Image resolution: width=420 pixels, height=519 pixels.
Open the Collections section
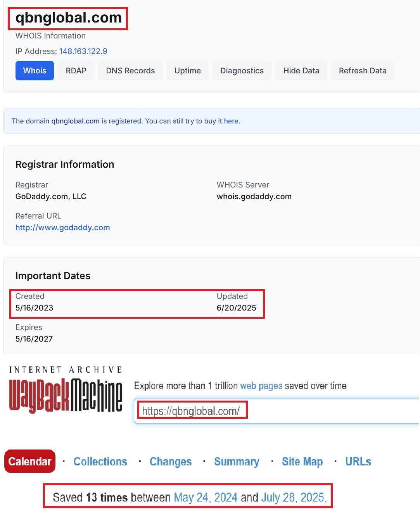(x=100, y=461)
